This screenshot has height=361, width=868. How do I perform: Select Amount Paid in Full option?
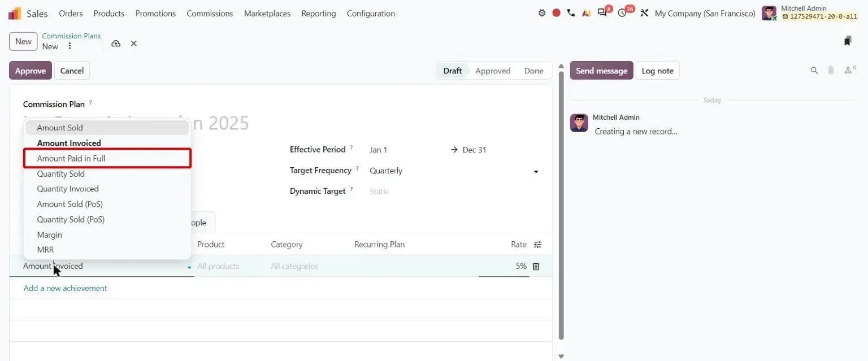coord(107,158)
